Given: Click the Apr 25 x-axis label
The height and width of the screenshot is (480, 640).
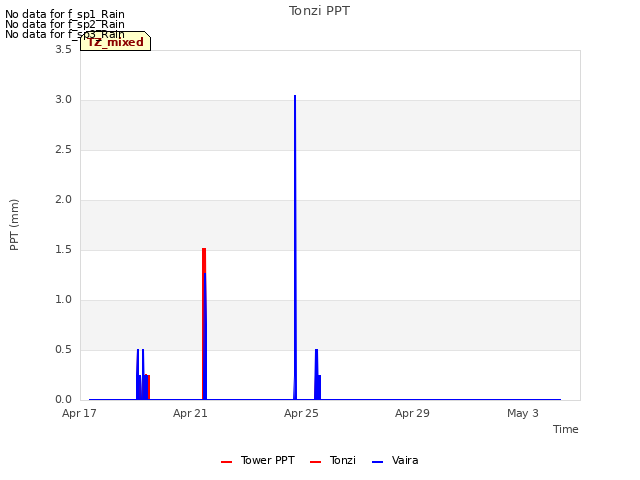Looking at the screenshot, I should coord(301,413).
